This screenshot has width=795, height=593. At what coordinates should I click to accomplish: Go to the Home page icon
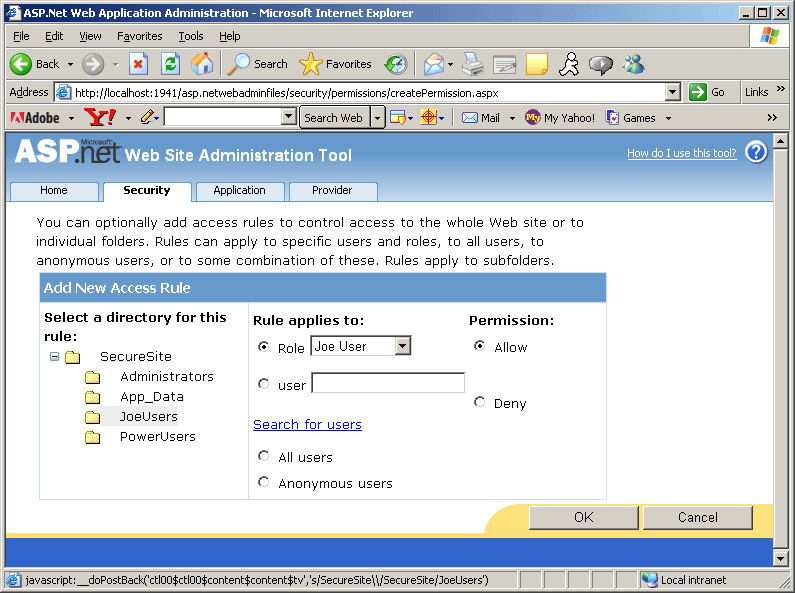click(x=202, y=64)
